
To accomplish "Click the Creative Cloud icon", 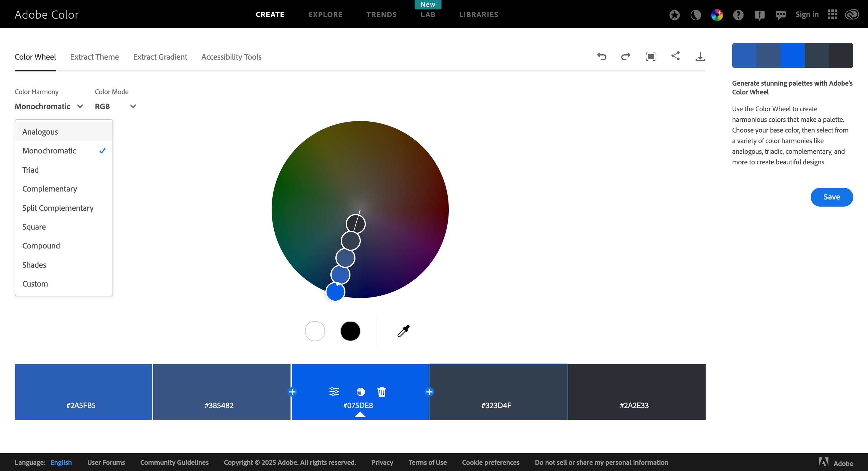I will 852,14.
